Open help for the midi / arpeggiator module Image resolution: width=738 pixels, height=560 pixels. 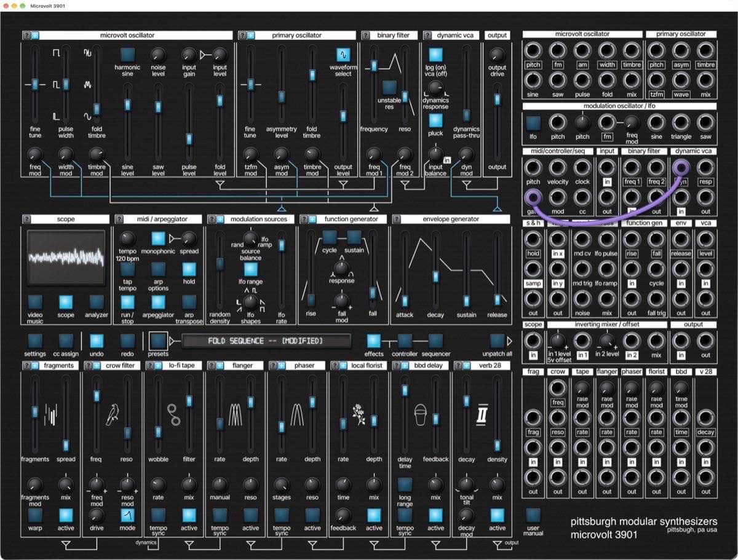119,219
